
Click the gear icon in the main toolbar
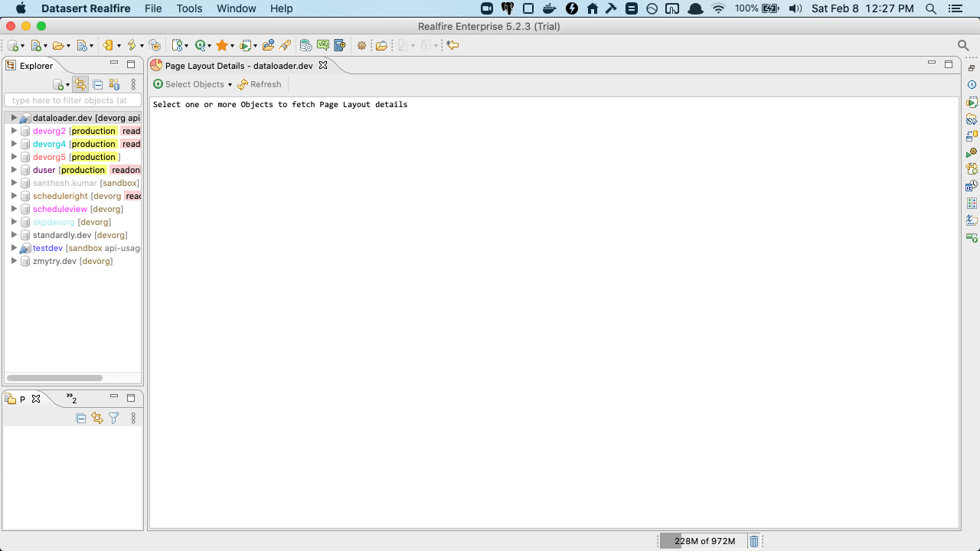coord(361,45)
